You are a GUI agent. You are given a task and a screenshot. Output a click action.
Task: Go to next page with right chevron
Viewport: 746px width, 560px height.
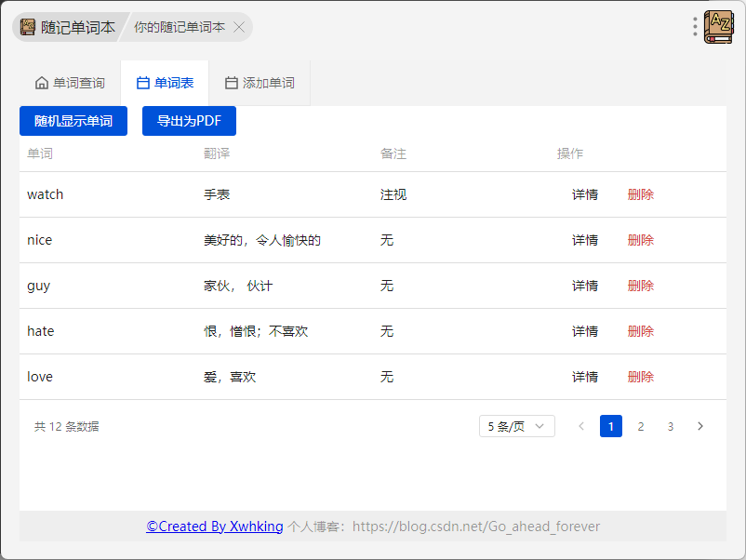699,426
